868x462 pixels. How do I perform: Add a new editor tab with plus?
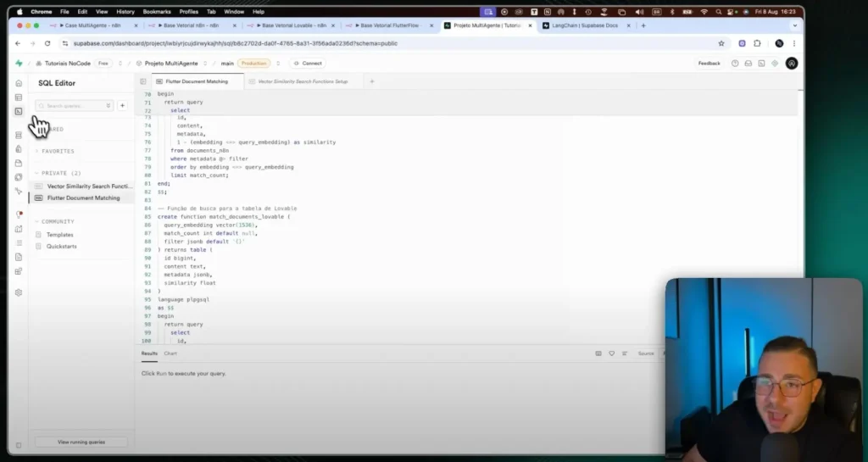(372, 81)
